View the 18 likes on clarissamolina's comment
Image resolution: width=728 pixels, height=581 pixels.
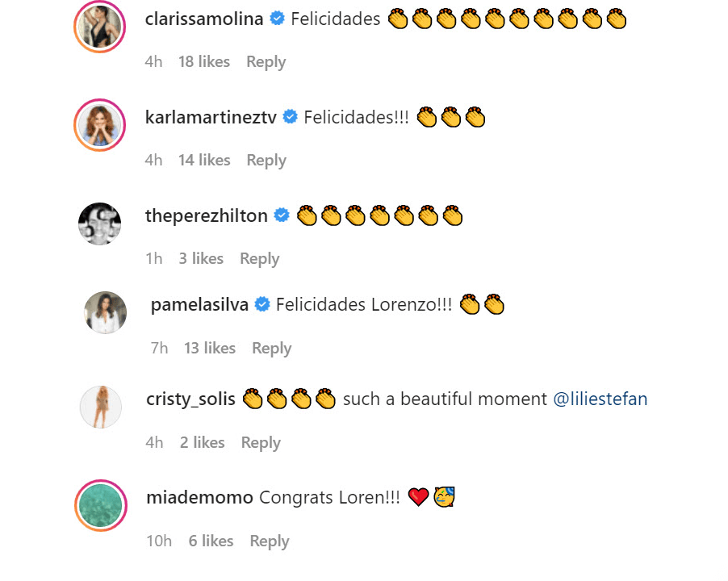coord(203,61)
